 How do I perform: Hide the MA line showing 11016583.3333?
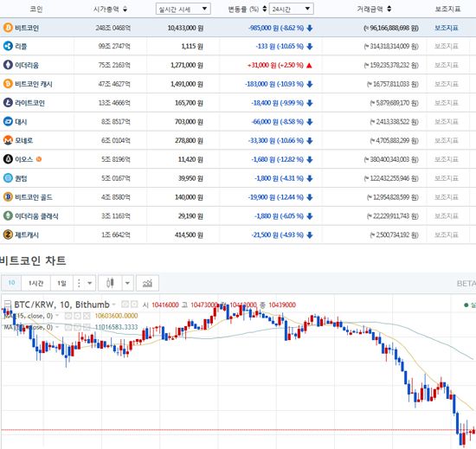(68, 327)
